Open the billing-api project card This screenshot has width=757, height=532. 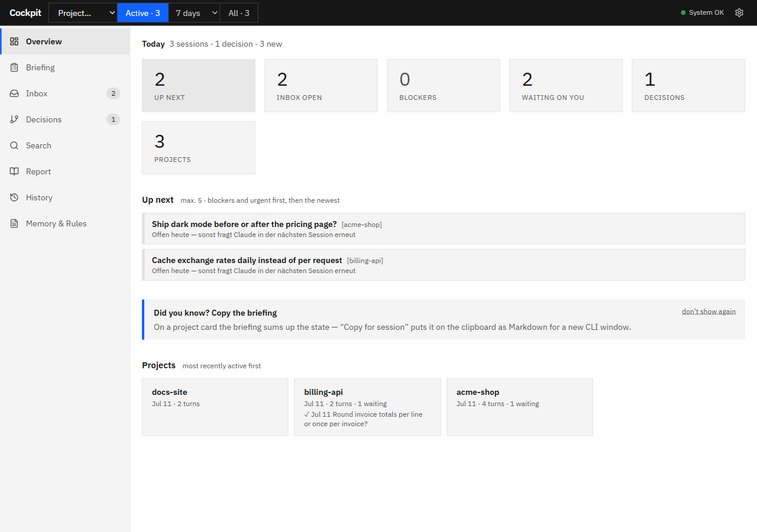point(367,407)
